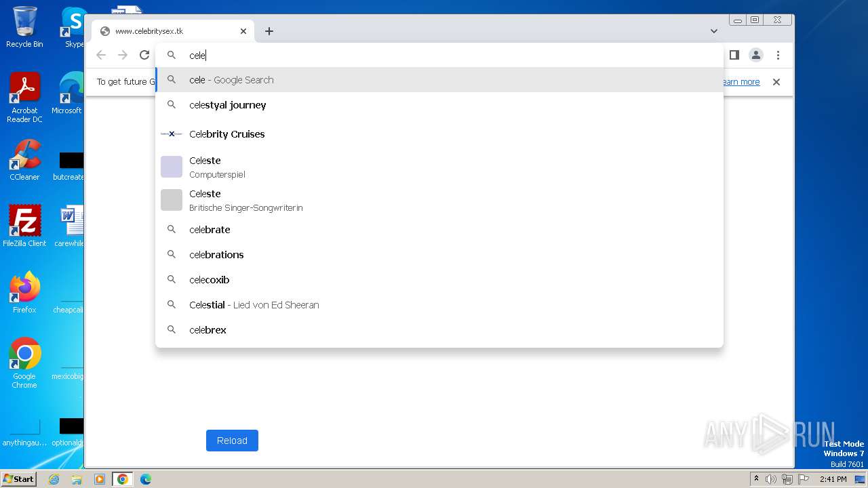Open the butcreate desktop file
The height and width of the screenshot is (488, 868).
(68, 166)
